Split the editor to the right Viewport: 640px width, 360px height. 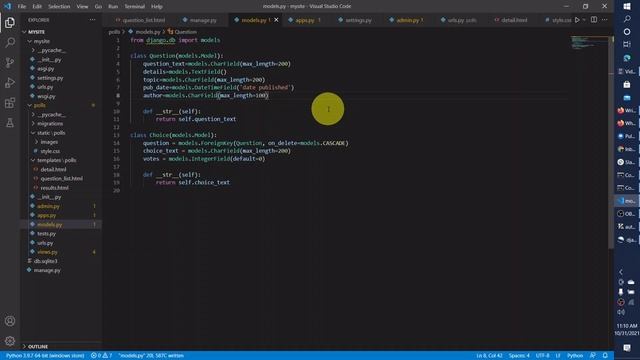click(594, 20)
